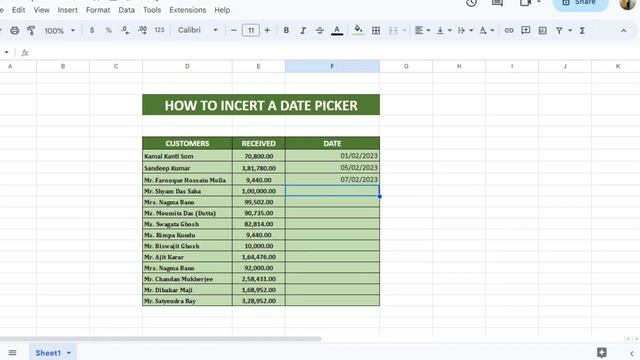Increase decimal places icon
This screenshot has width=640, height=360.
coord(142,31)
